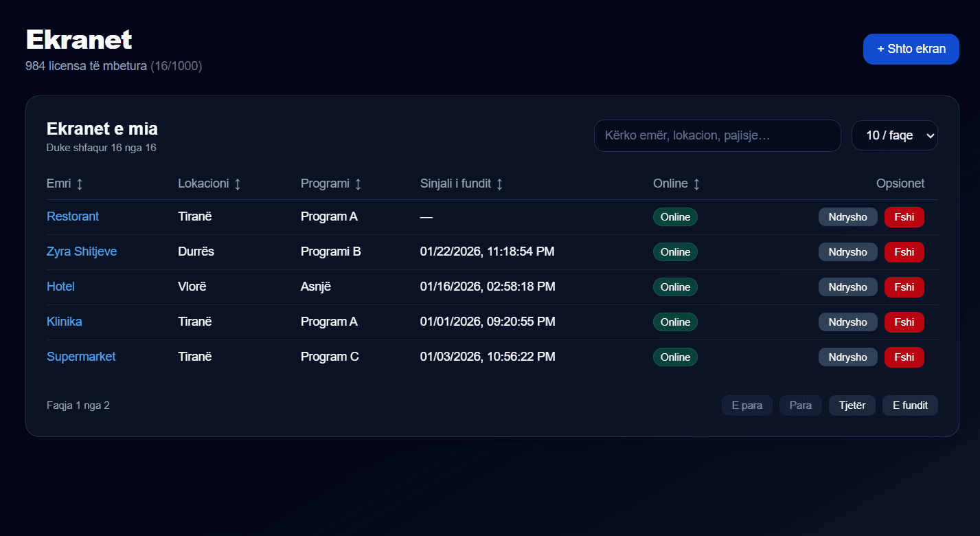Edit Zyra Shitjeve with Ndrysho button
Viewport: 980px width, 536px height.
coord(848,252)
